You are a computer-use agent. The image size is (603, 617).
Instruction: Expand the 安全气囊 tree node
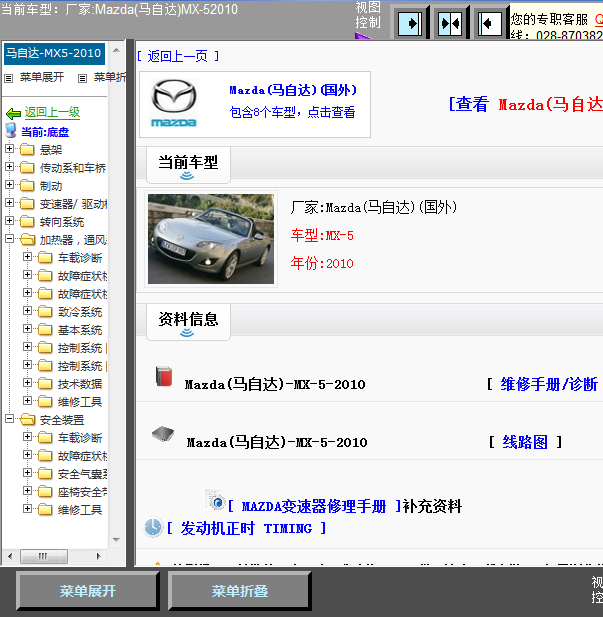click(x=27, y=472)
